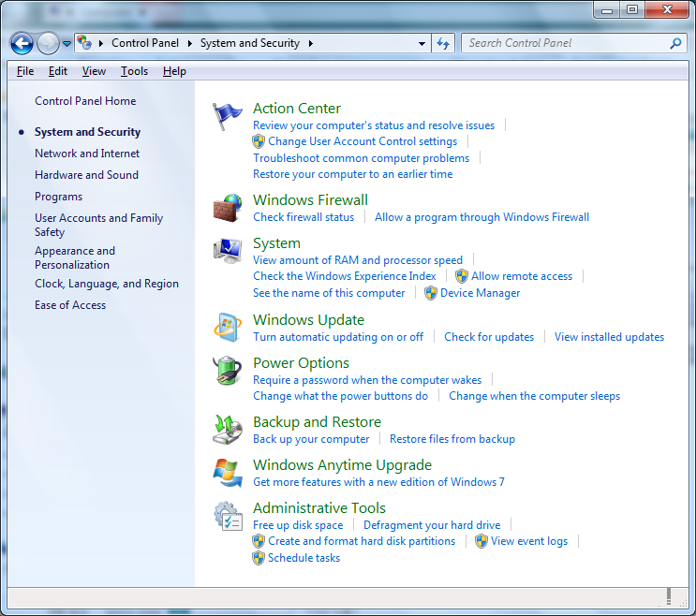Viewport: 696px width, 616px height.
Task: Open the Backup and Restore icon
Action: 228,430
